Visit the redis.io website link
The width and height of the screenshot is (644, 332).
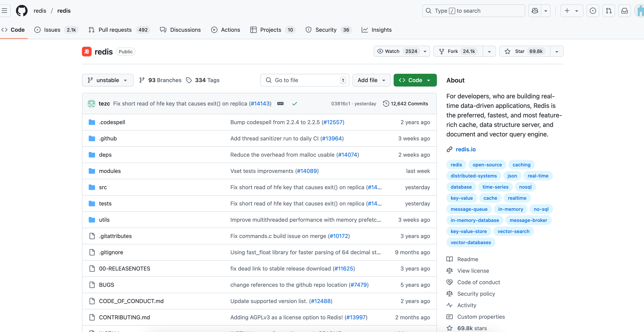tap(466, 149)
